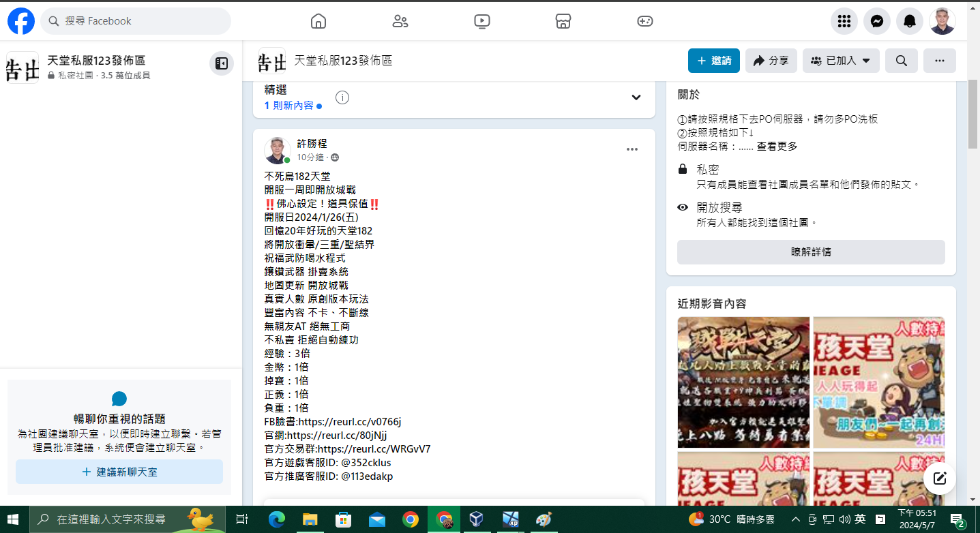Collapse the left sidebar panel toggle
The image size is (980, 533).
click(x=222, y=63)
